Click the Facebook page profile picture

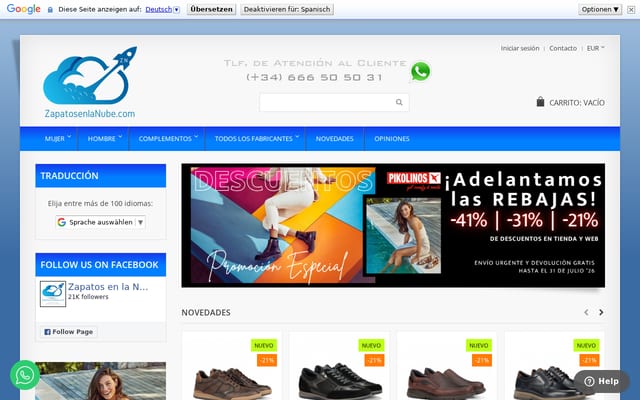tap(53, 293)
